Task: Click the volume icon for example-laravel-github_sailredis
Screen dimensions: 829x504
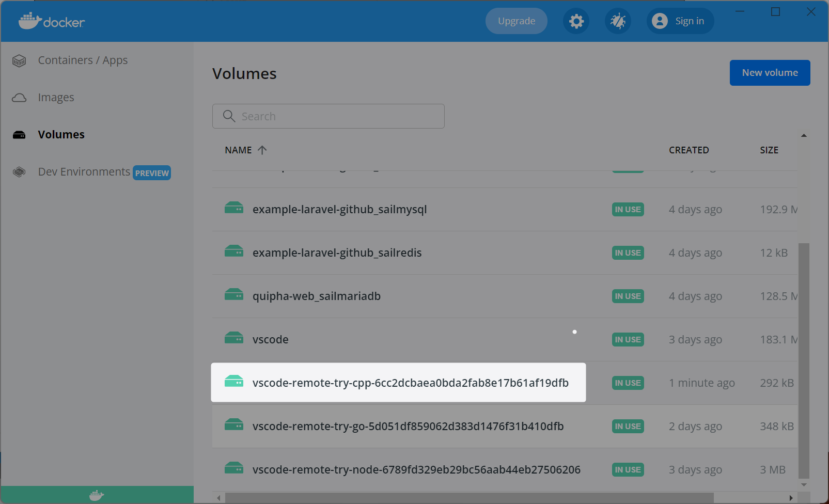Action: [x=234, y=251]
